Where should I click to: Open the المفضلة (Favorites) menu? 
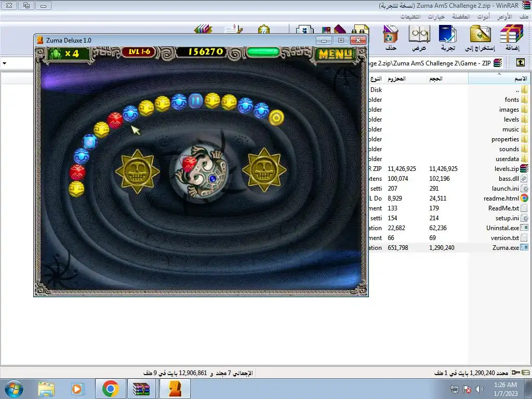(x=461, y=17)
